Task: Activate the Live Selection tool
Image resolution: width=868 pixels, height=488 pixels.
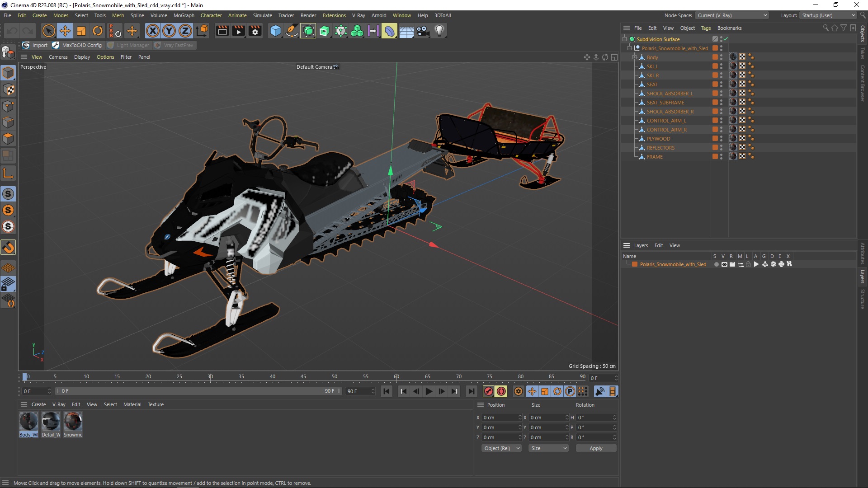Action: (48, 31)
